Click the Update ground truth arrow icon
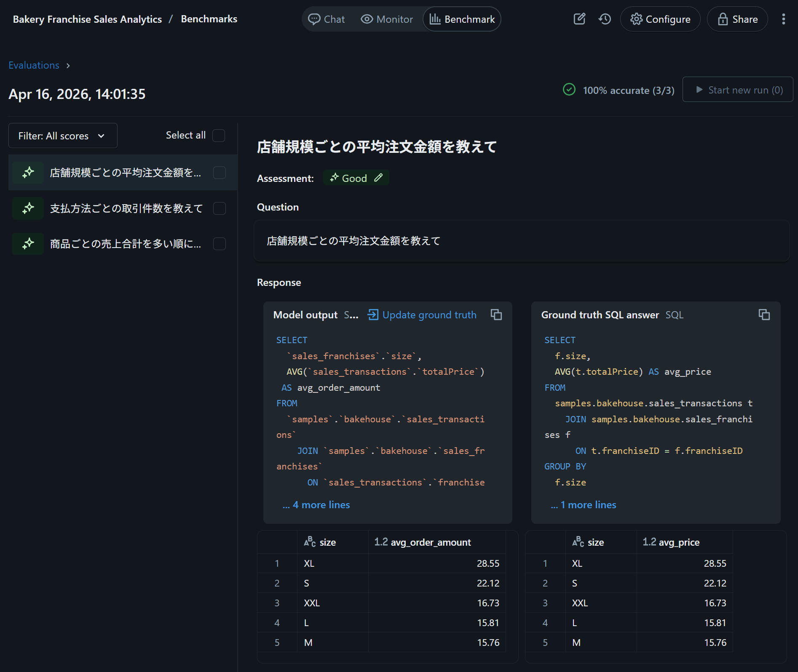798x672 pixels. pyautogui.click(x=372, y=315)
